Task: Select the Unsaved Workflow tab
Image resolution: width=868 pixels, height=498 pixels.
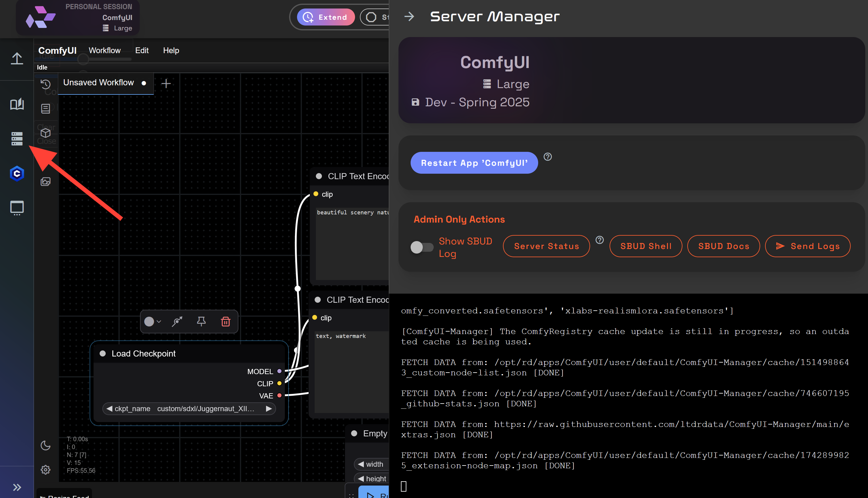Action: coord(98,83)
